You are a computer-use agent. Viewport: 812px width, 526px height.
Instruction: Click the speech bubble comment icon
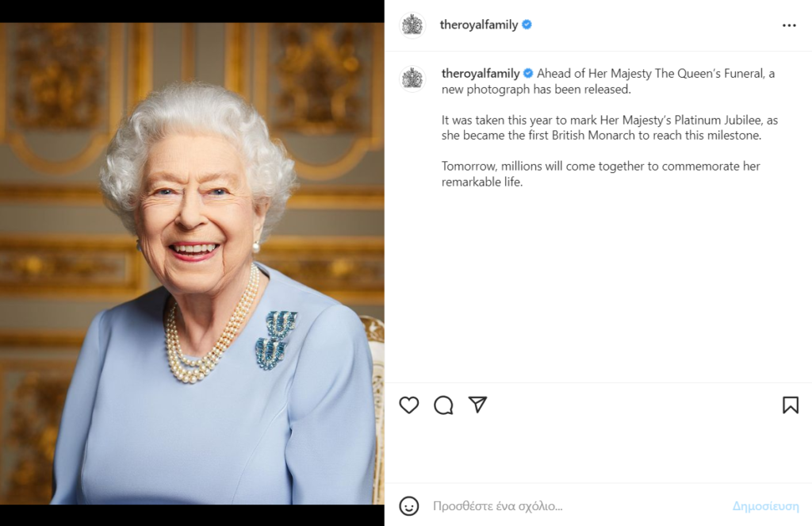tap(443, 405)
